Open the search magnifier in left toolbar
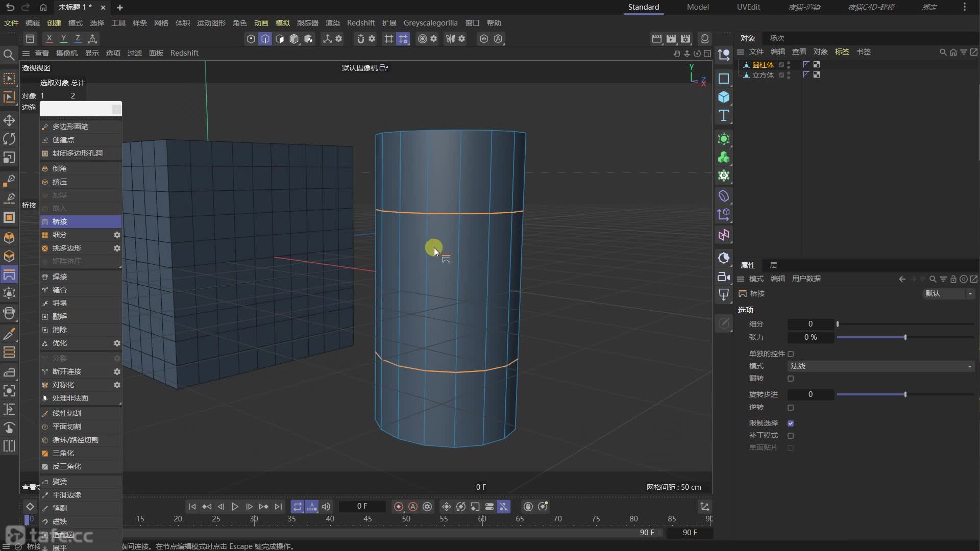This screenshot has height=551, width=980. 9,55
